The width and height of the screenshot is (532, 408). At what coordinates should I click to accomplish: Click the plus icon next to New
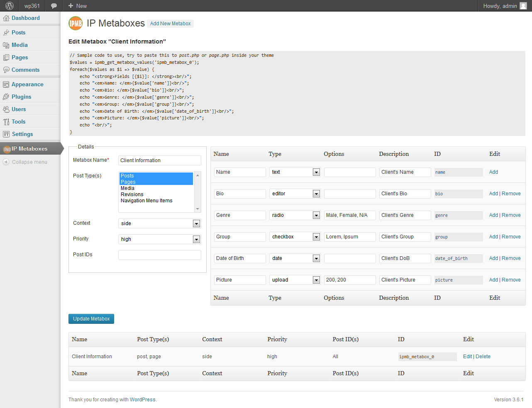pyautogui.click(x=71, y=6)
